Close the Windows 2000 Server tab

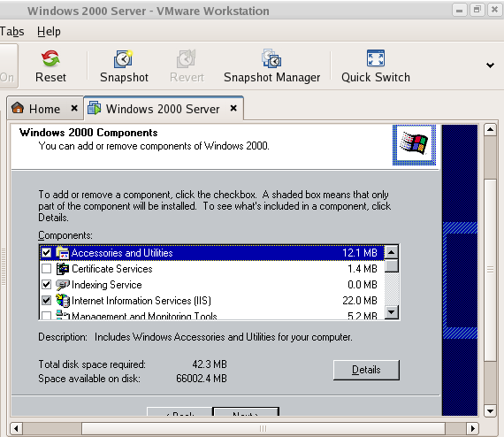click(233, 109)
